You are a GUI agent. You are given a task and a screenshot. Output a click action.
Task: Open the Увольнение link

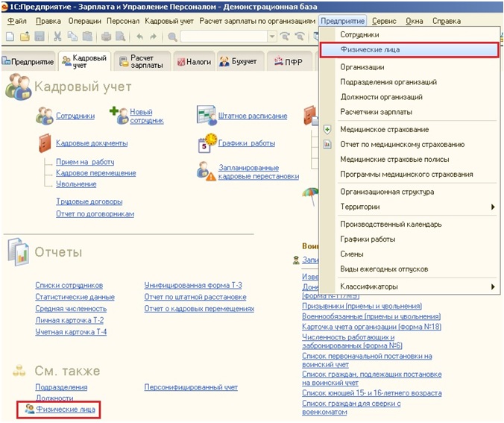[x=76, y=184]
